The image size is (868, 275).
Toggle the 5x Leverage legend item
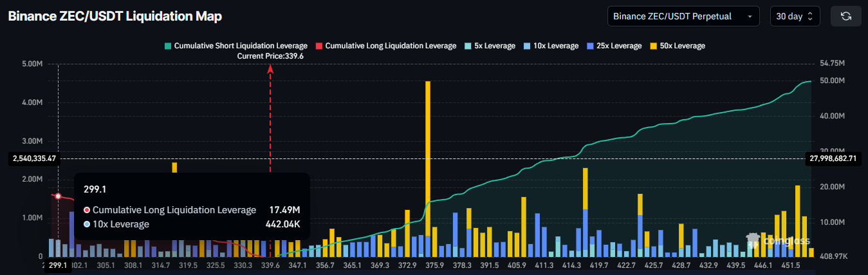[490, 46]
